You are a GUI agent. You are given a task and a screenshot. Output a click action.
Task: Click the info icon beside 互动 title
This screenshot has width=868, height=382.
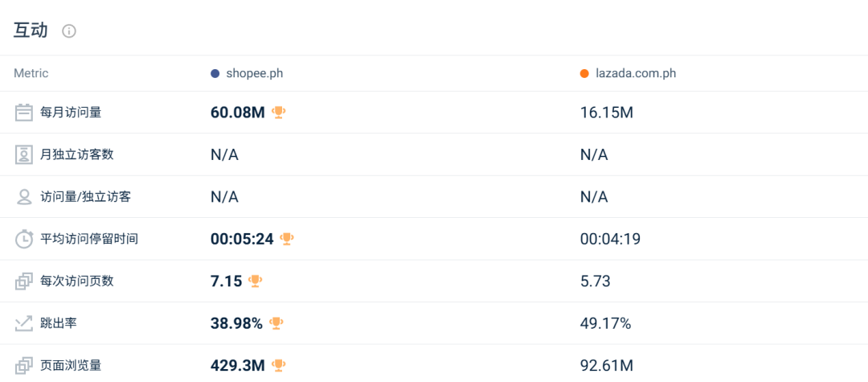pyautogui.click(x=69, y=31)
